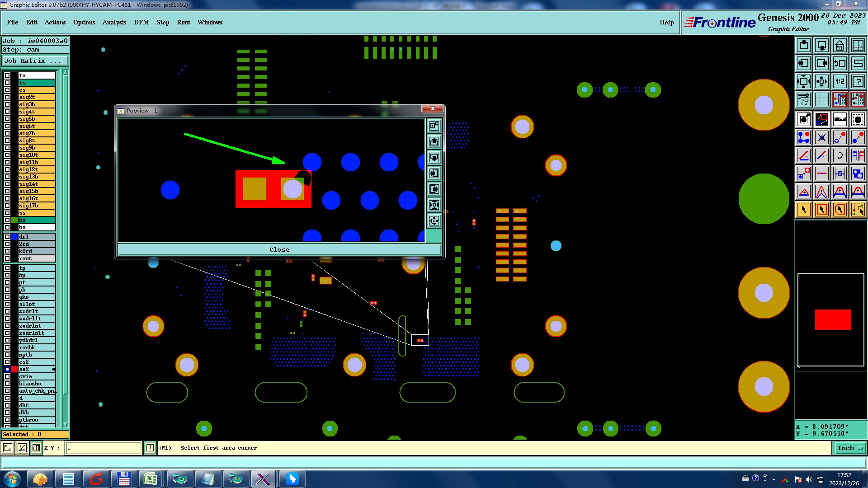Click the Home view icon

pos(840,45)
